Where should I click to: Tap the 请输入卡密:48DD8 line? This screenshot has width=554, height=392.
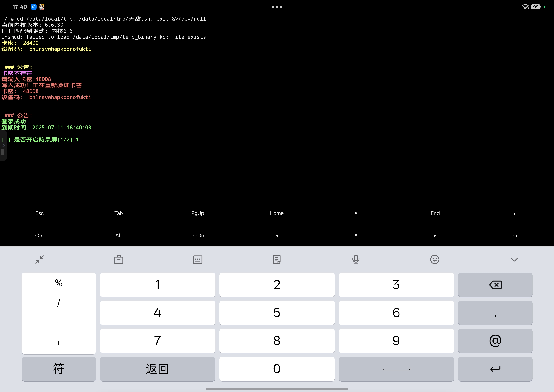[26, 79]
